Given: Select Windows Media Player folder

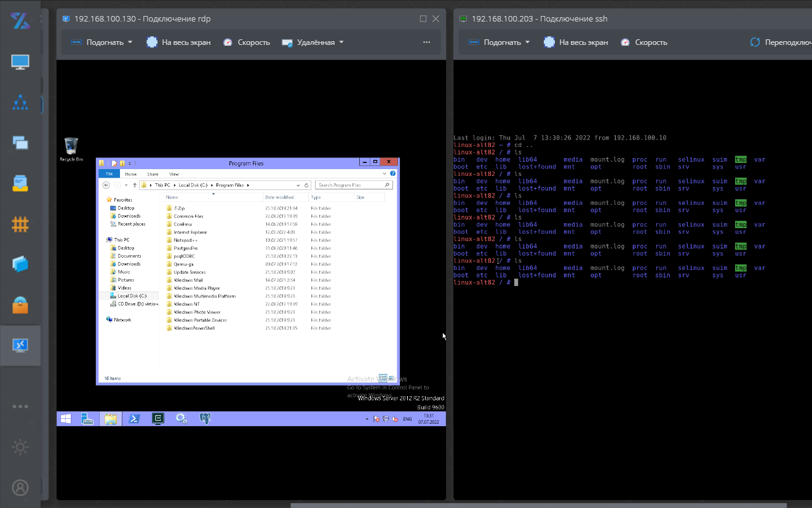Looking at the screenshot, I should [193, 288].
